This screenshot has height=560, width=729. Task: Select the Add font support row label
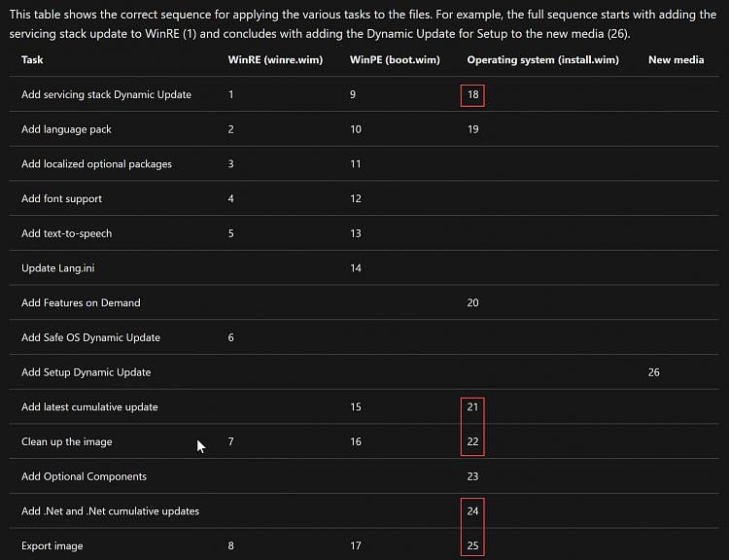coord(61,198)
